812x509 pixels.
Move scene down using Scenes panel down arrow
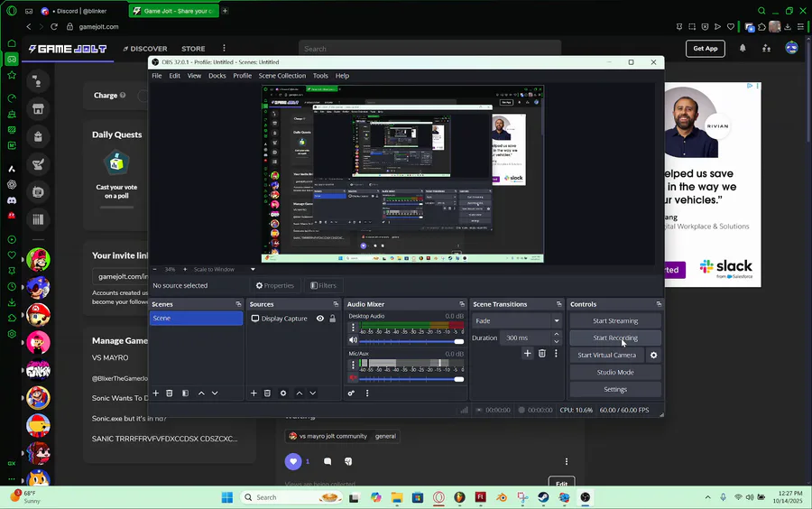(x=215, y=393)
